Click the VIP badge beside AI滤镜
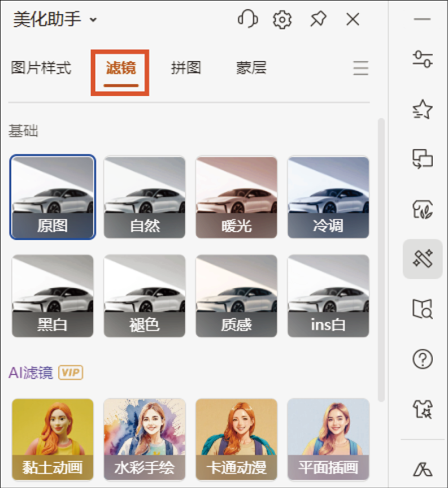 click(71, 372)
